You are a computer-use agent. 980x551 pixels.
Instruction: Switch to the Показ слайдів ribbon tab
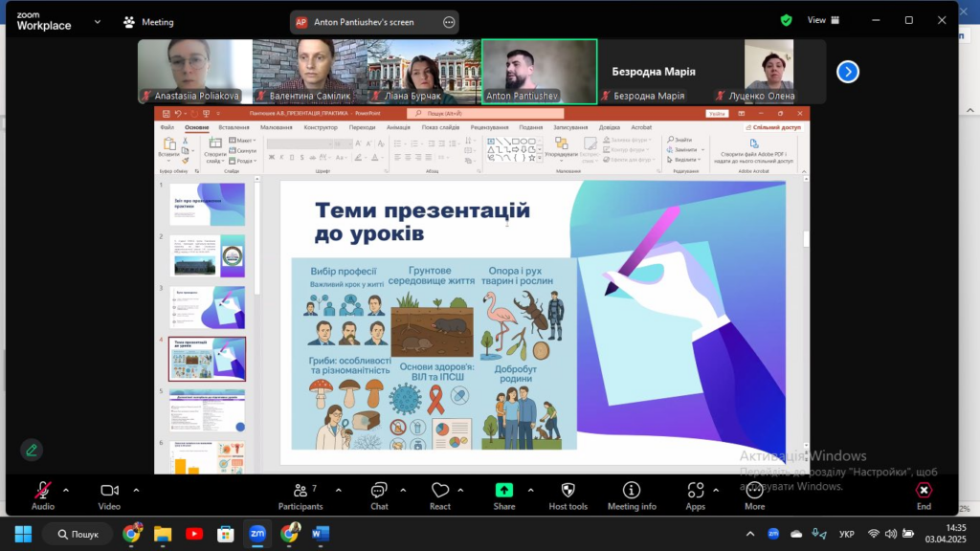(x=440, y=127)
